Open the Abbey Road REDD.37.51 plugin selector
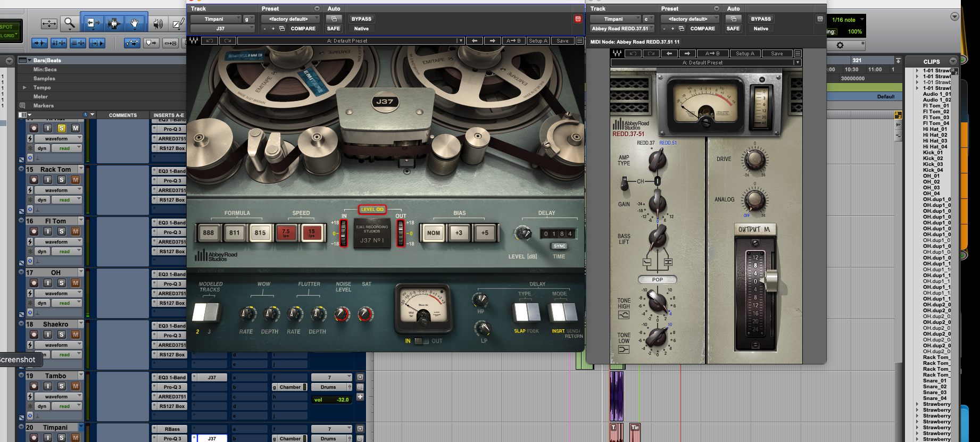The height and width of the screenshot is (442, 980). 622,29
